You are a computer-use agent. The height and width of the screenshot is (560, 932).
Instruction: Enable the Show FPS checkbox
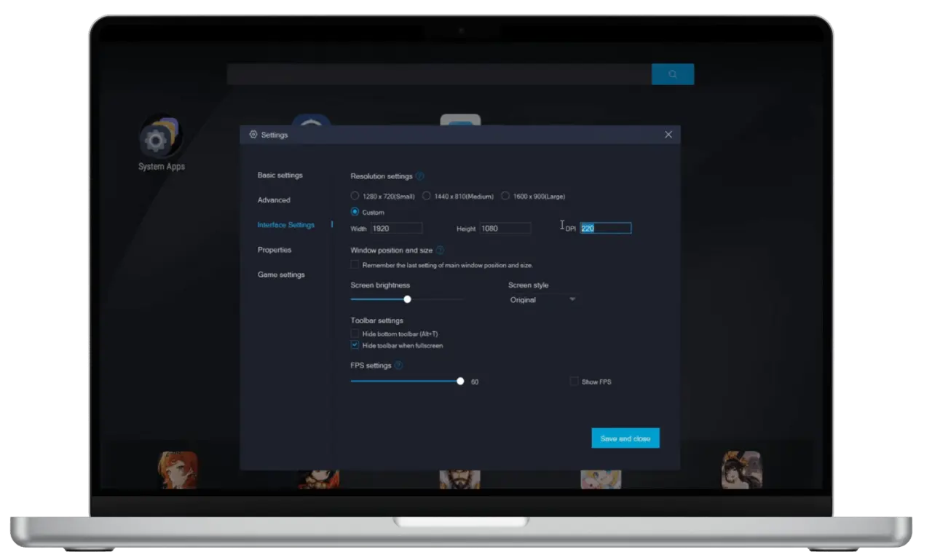[x=574, y=381]
